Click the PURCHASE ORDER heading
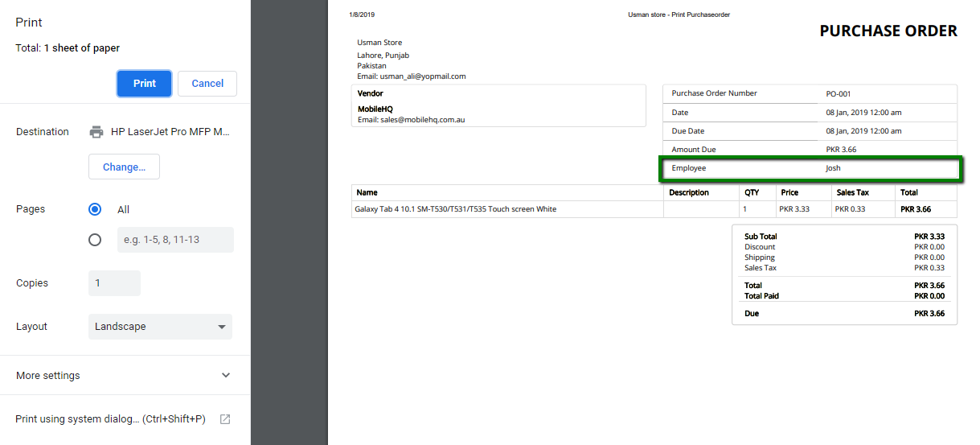This screenshot has height=445, width=980. tap(888, 31)
